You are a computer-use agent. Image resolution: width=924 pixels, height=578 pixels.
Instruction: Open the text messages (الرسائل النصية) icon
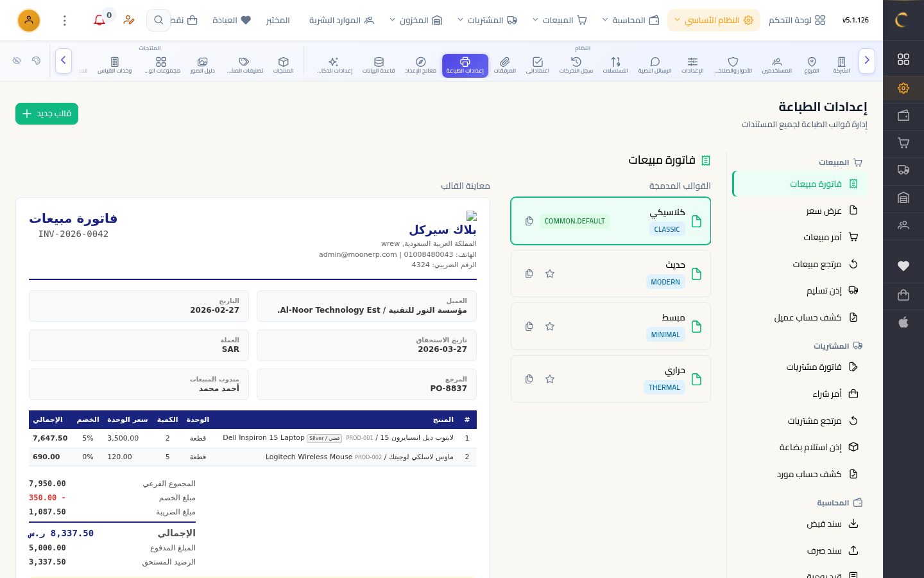point(654,65)
